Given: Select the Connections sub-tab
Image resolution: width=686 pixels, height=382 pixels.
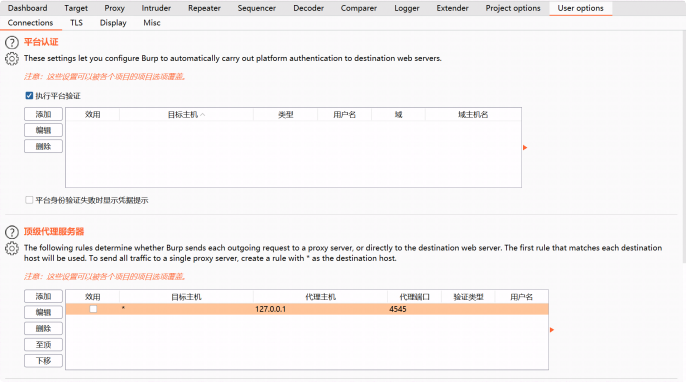Looking at the screenshot, I should (x=30, y=23).
